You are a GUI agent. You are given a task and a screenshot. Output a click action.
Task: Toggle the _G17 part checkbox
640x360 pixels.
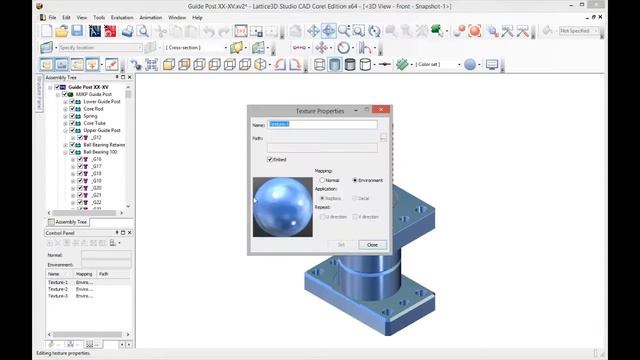(x=80, y=166)
